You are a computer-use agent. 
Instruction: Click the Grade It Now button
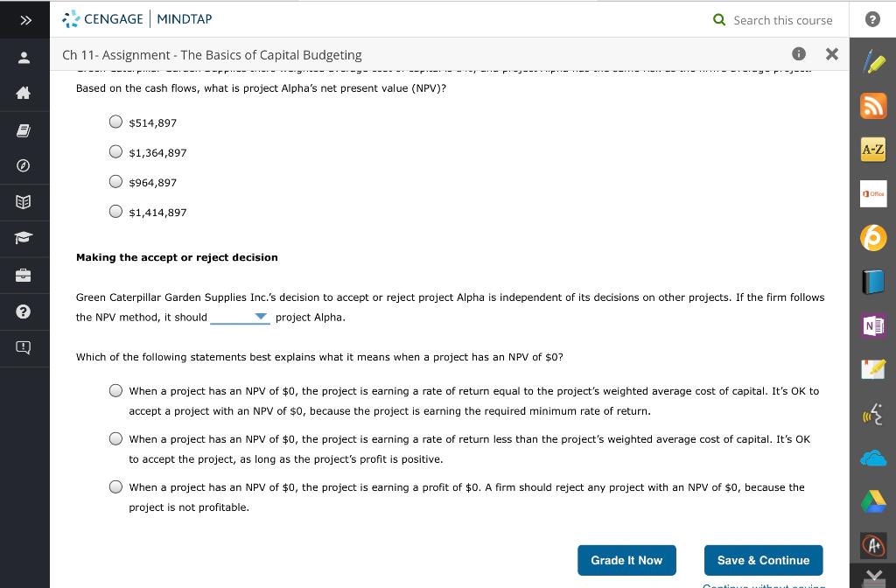click(626, 560)
